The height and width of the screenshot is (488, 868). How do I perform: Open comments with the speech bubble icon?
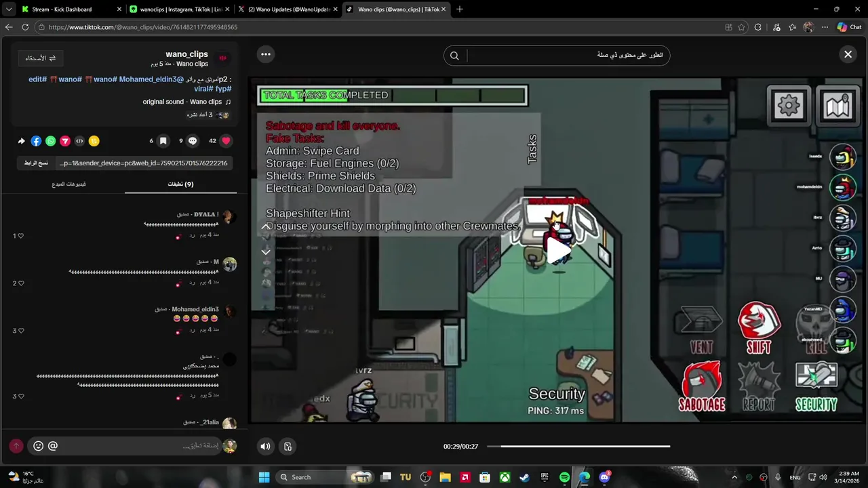[x=193, y=141]
